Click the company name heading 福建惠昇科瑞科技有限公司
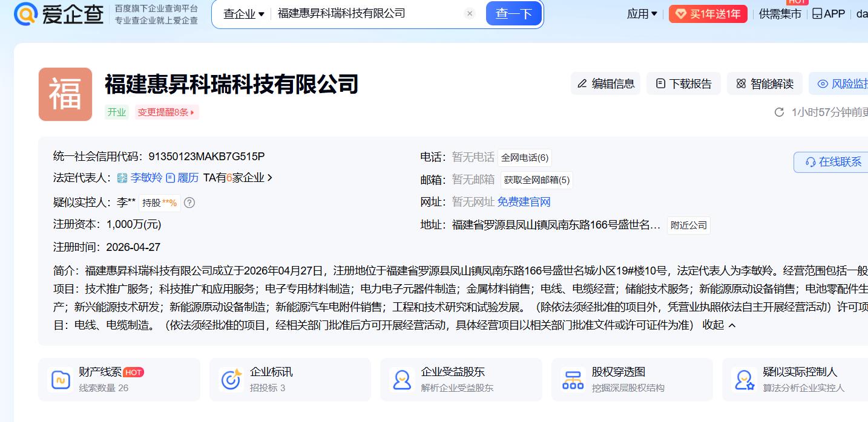The width and height of the screenshot is (868, 422). pos(232,84)
